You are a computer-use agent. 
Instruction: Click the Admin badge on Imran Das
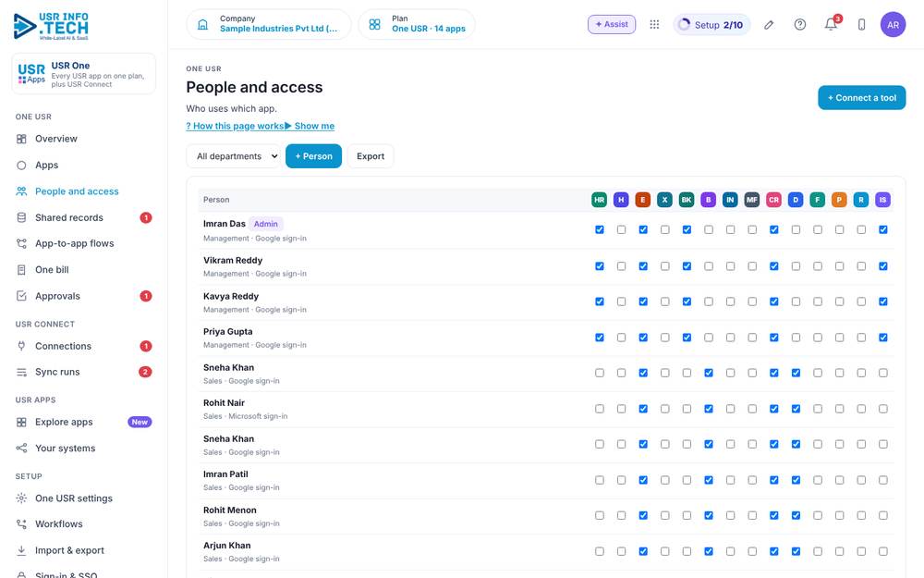(266, 224)
